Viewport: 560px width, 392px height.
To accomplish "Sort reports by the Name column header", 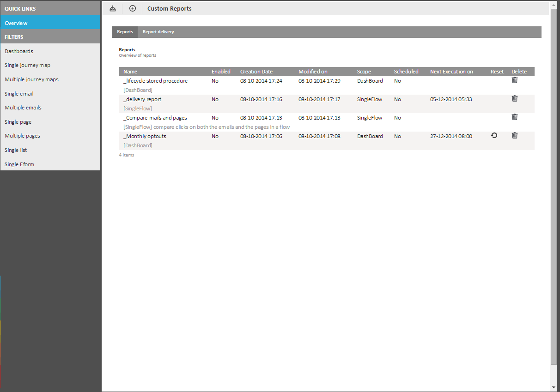I will (x=130, y=72).
